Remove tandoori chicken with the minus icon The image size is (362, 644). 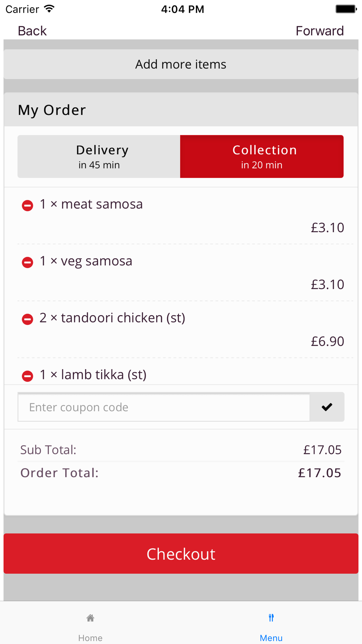click(27, 319)
